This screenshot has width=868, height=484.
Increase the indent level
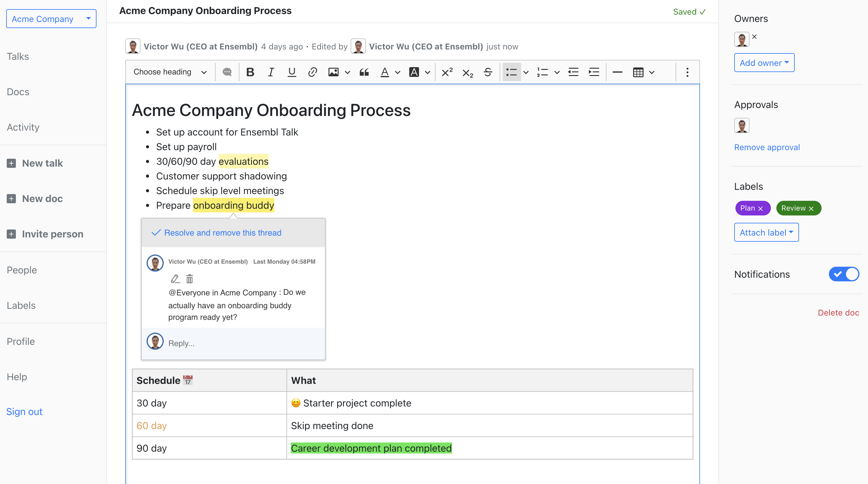pos(594,72)
